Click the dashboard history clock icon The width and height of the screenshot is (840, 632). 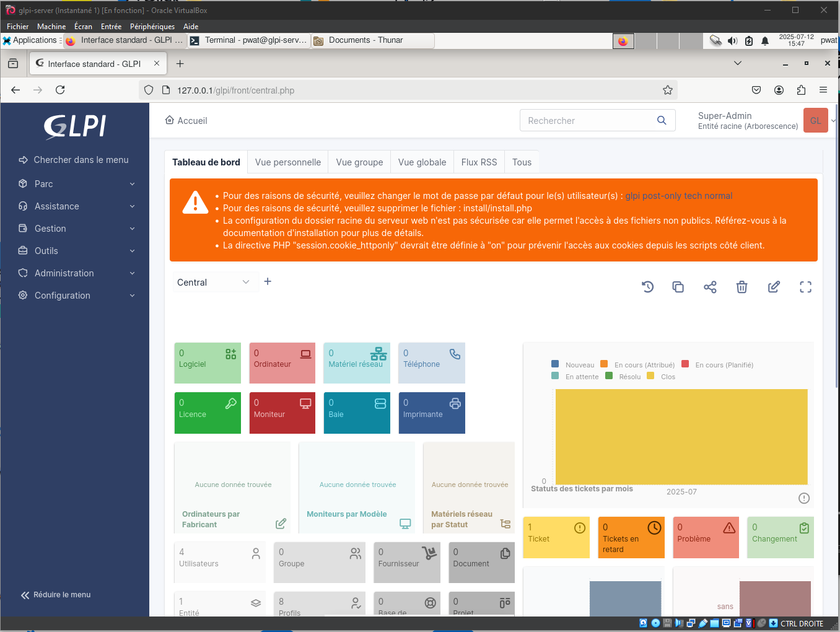click(x=647, y=287)
